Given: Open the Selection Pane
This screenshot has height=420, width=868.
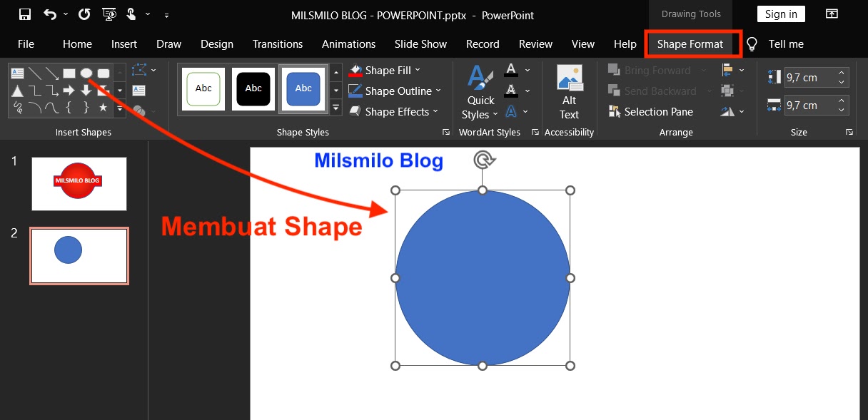Looking at the screenshot, I should tap(650, 111).
